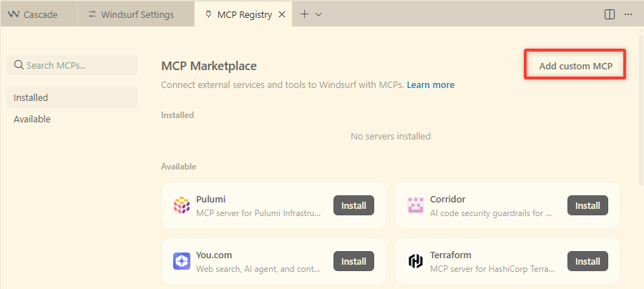This screenshot has height=289, width=644.
Task: Click the Pulumi logo icon
Action: [x=182, y=205]
